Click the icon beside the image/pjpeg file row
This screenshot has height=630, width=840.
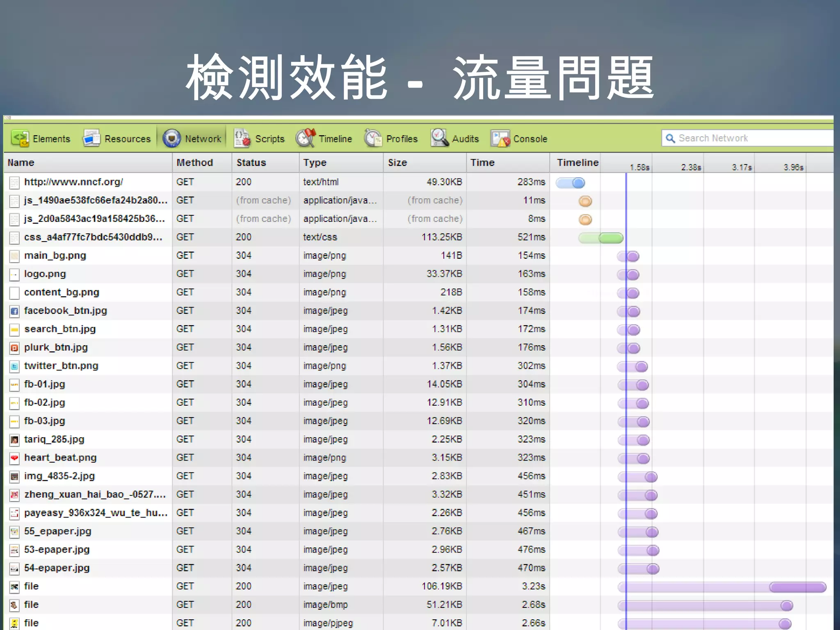(14, 624)
